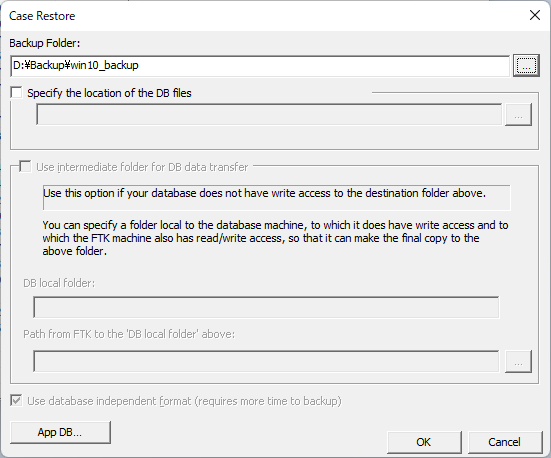Cancel the Case Restore dialog
This screenshot has width=551, height=458.
(505, 442)
